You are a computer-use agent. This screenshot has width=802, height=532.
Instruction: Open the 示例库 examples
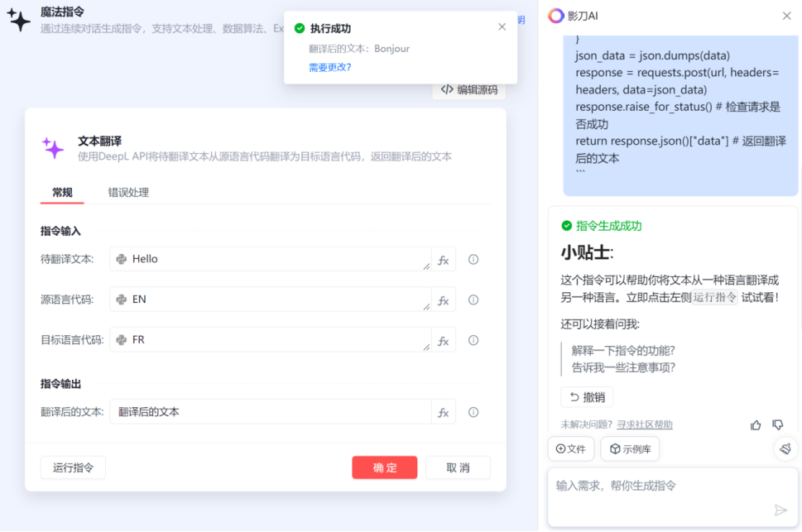[630, 449]
